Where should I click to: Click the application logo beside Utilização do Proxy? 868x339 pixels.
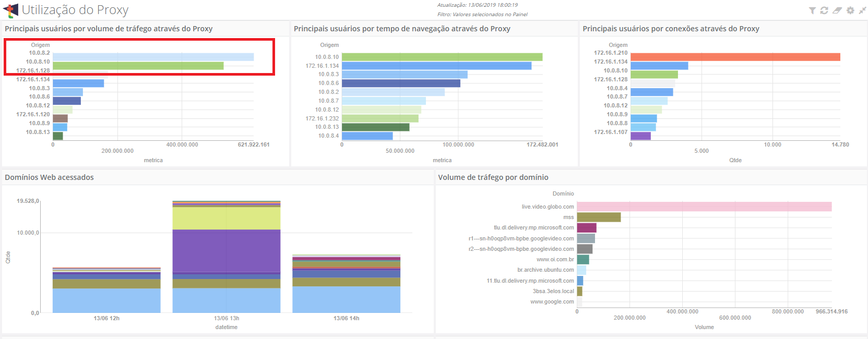[x=10, y=10]
